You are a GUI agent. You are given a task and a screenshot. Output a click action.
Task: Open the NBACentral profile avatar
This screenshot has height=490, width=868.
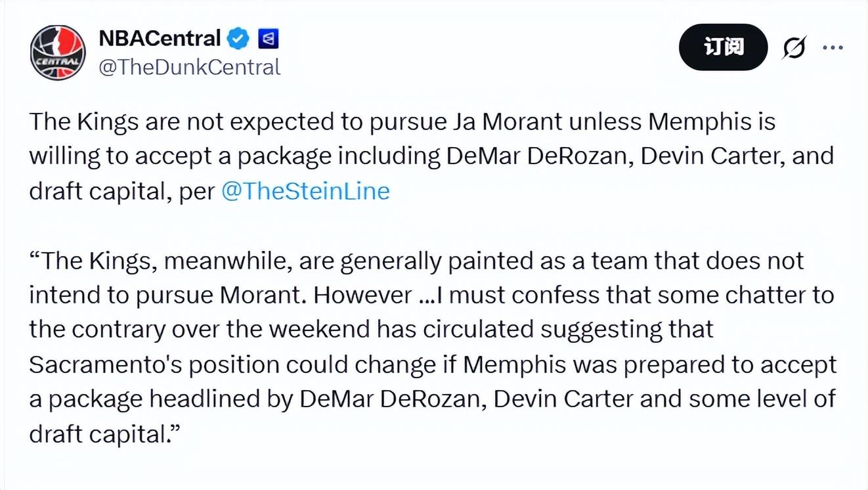click(x=58, y=53)
